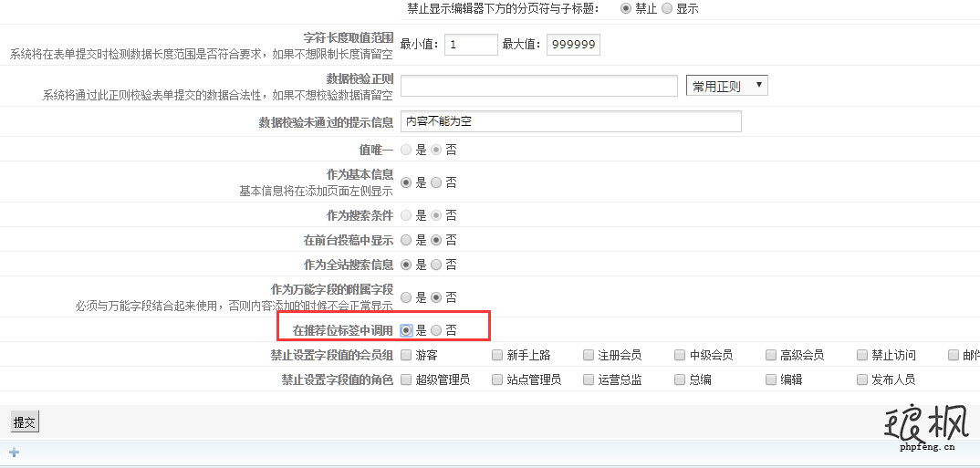Check 游客 member group checkbox

tap(406, 355)
